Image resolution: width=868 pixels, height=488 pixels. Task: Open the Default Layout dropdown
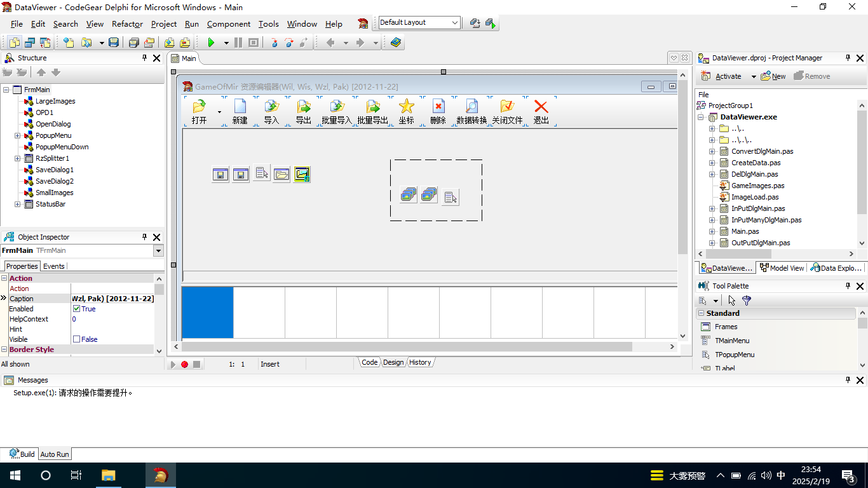(x=455, y=23)
